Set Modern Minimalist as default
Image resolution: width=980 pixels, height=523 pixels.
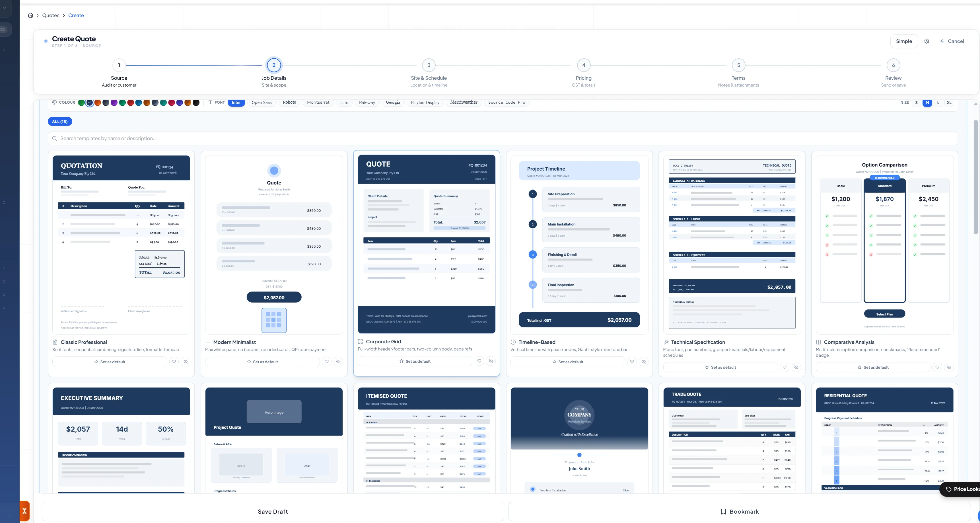point(262,362)
